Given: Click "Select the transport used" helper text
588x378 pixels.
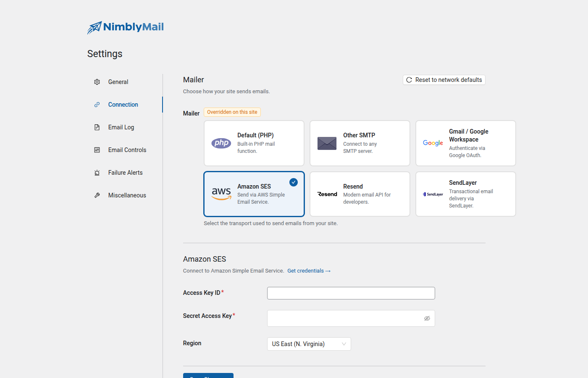Looking at the screenshot, I should click(x=270, y=223).
